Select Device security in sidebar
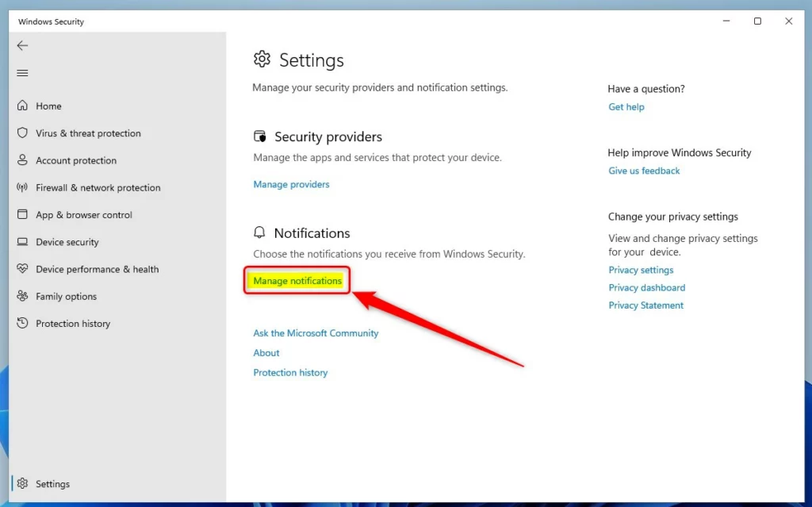The image size is (812, 507). 67,242
